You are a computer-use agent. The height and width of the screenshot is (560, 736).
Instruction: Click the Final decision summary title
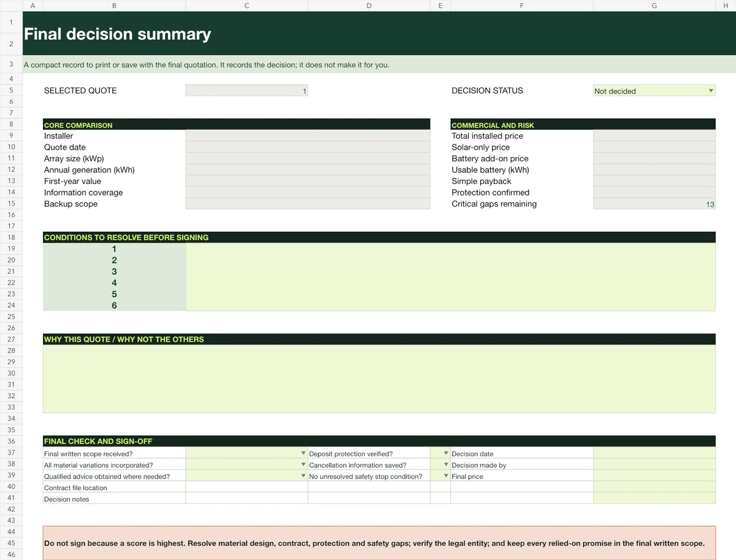(117, 34)
